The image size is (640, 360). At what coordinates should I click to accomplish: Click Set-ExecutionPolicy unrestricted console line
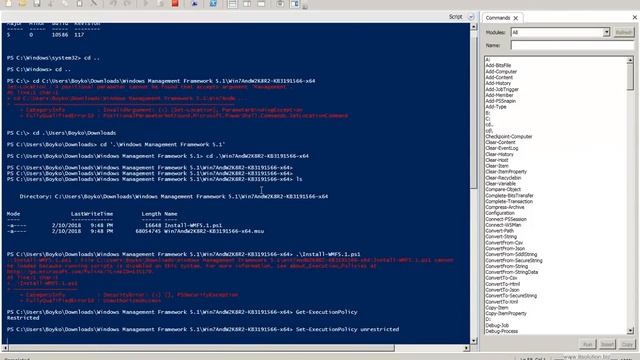tap(347, 329)
